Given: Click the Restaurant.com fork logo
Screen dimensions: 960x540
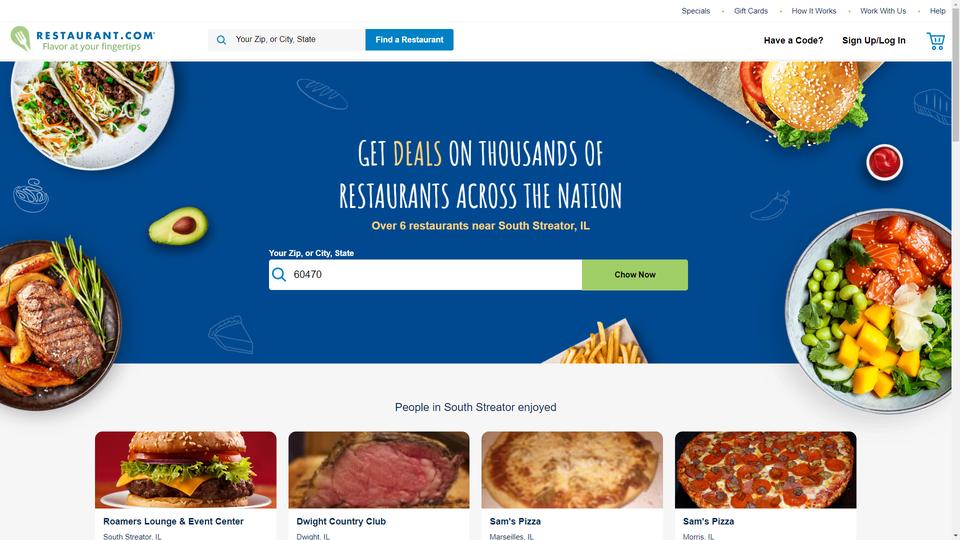Looking at the screenshot, I should tap(20, 39).
